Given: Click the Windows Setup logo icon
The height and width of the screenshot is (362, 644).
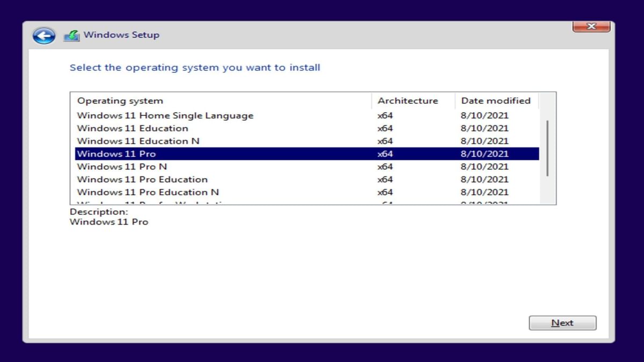Looking at the screenshot, I should pyautogui.click(x=70, y=34).
